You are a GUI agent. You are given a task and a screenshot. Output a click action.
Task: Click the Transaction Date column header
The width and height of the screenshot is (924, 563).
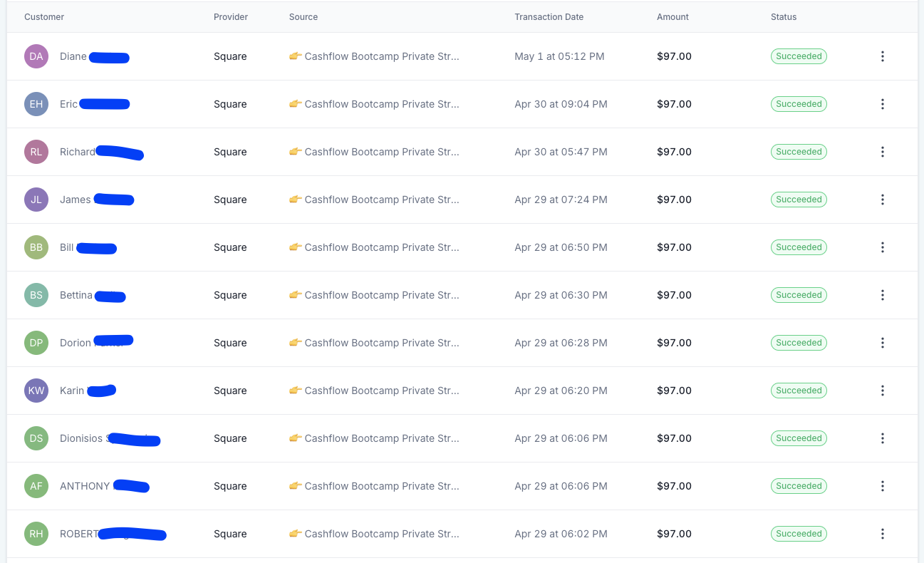pos(549,17)
